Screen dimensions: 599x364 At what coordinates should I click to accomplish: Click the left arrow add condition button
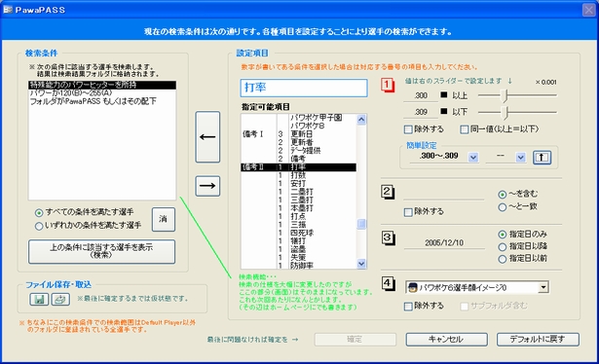click(207, 137)
